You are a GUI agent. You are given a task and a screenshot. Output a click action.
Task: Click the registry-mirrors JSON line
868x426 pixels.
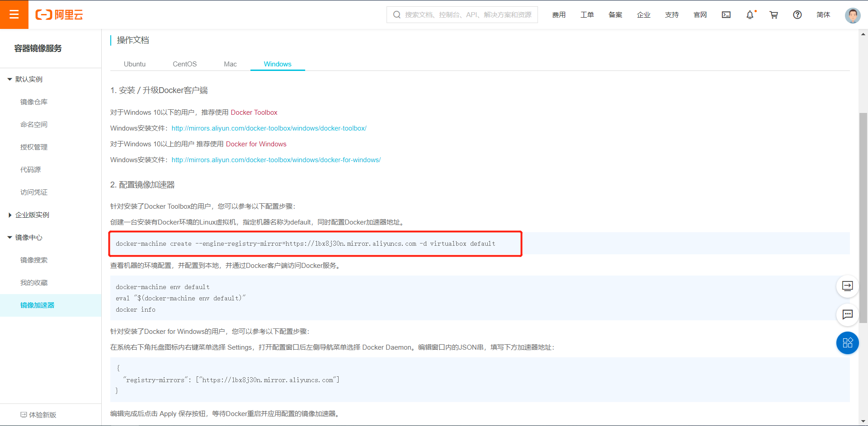[x=231, y=380]
